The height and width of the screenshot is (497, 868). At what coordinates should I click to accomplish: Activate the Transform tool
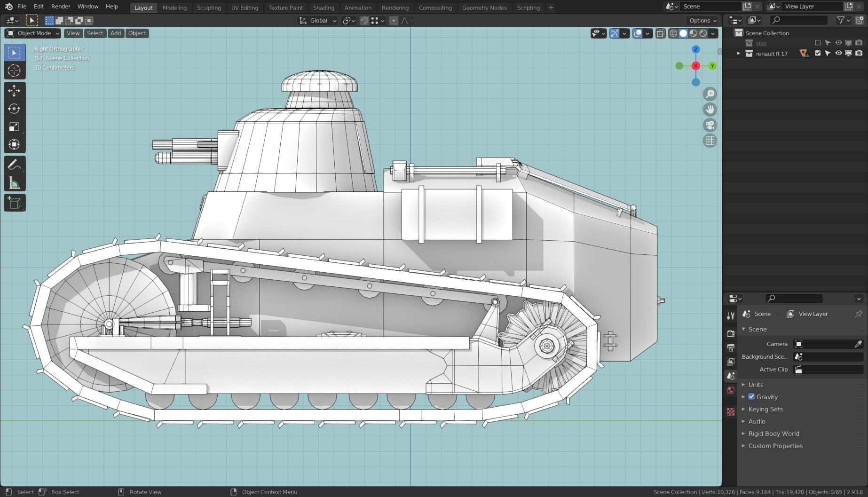click(14, 144)
